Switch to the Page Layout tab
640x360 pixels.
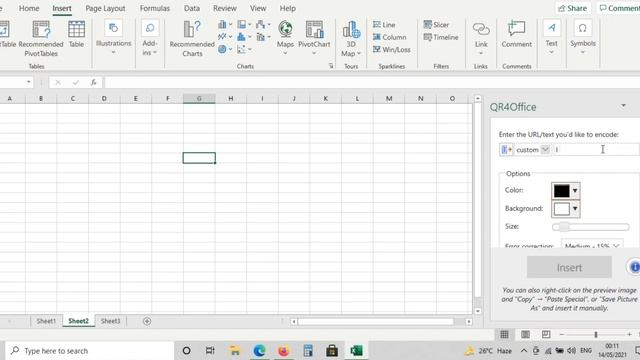(x=105, y=8)
